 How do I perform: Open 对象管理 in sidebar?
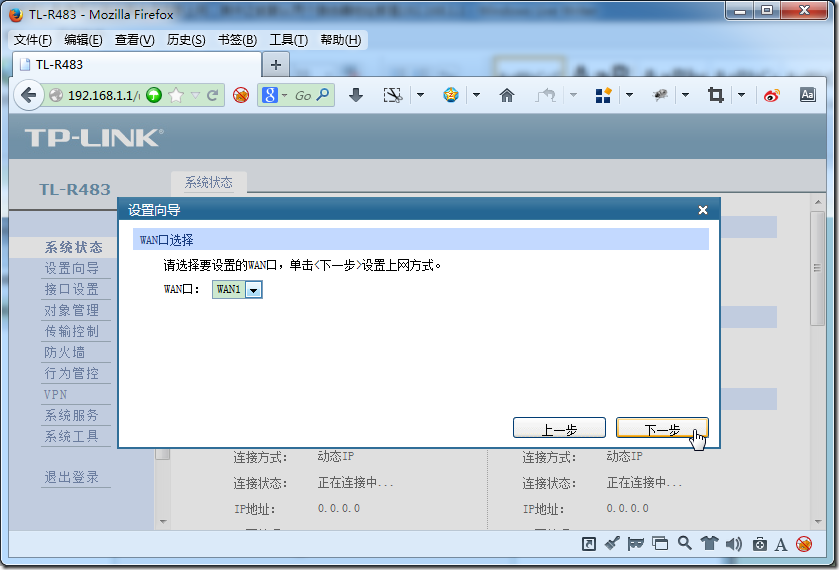(72, 310)
